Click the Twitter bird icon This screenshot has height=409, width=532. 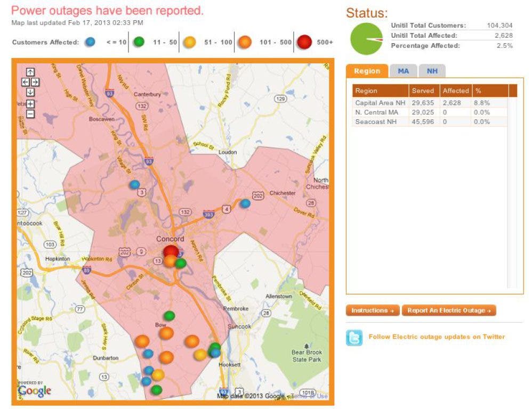[x=354, y=338]
